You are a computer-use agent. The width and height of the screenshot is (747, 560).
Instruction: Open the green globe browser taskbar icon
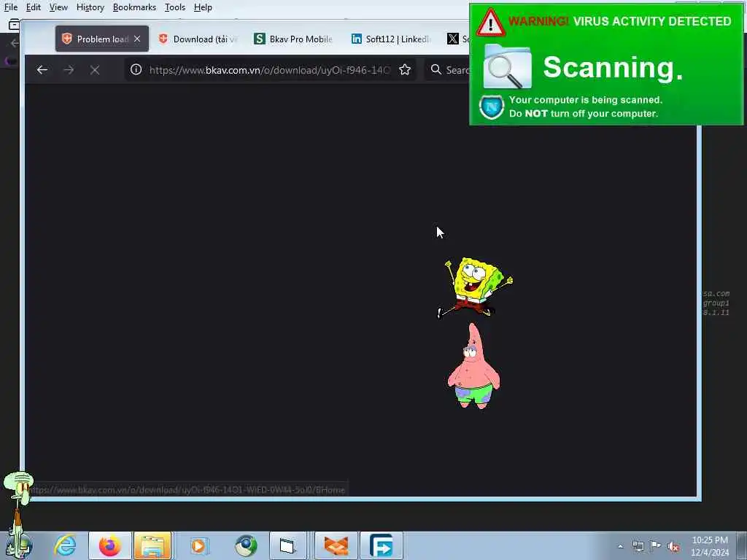pyautogui.click(x=246, y=545)
